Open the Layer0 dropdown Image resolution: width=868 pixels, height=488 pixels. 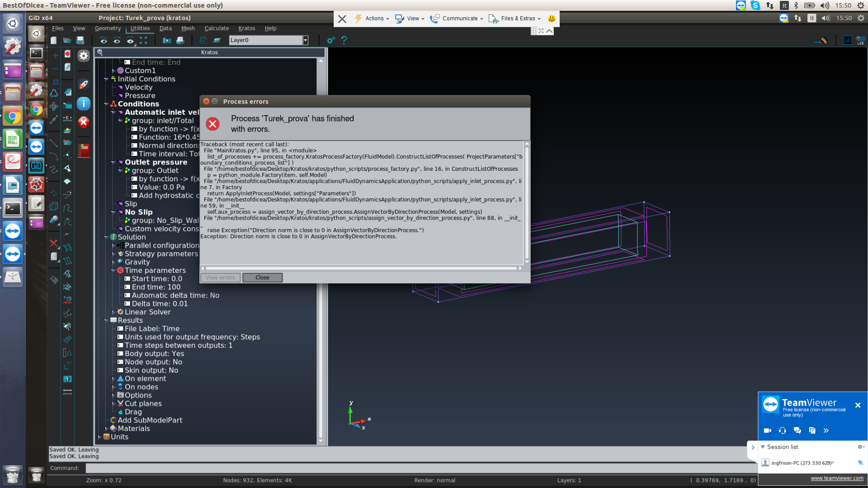306,40
